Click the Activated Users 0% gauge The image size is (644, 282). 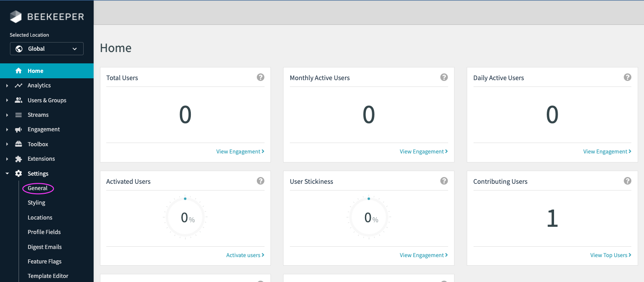pos(185,218)
